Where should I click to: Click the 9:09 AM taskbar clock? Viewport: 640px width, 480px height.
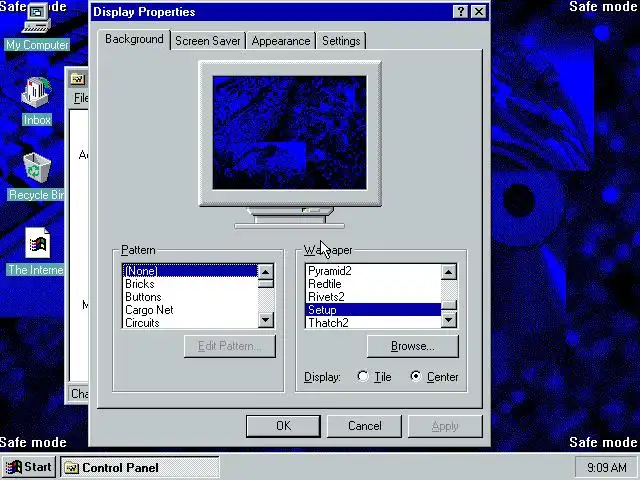coord(607,467)
